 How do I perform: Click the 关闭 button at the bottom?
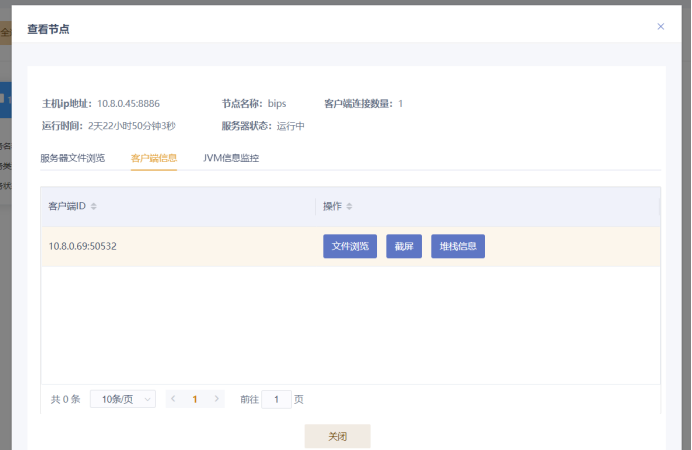(337, 436)
